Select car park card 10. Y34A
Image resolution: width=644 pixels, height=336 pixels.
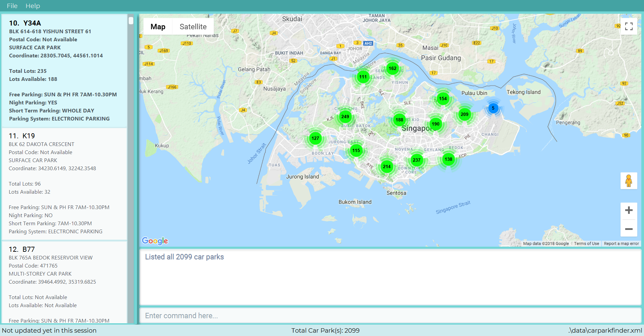click(x=64, y=71)
